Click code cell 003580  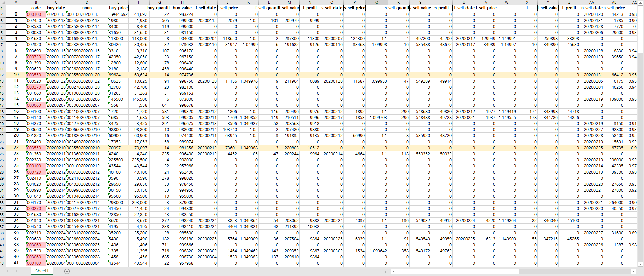click(x=36, y=27)
